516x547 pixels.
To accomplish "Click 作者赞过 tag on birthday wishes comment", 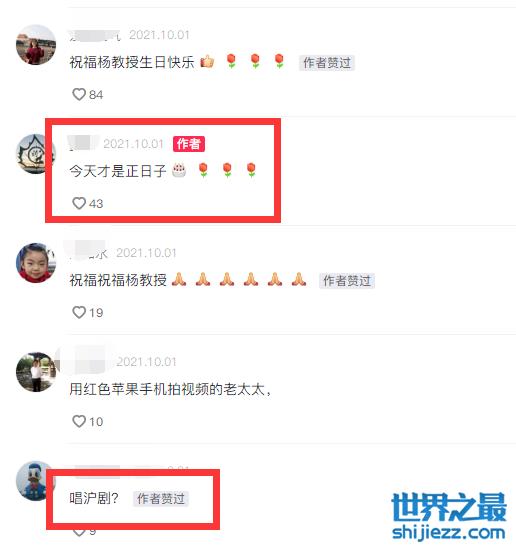I will coord(327,63).
